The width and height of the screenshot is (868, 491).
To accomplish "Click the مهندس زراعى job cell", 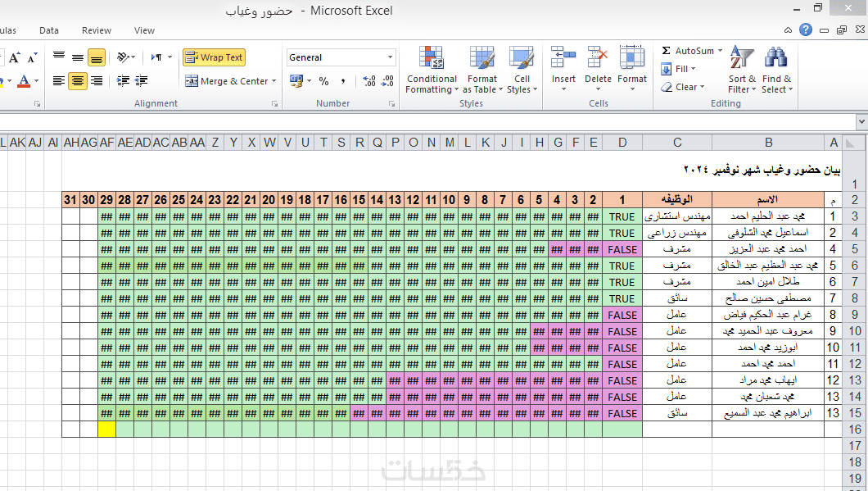I will point(677,233).
